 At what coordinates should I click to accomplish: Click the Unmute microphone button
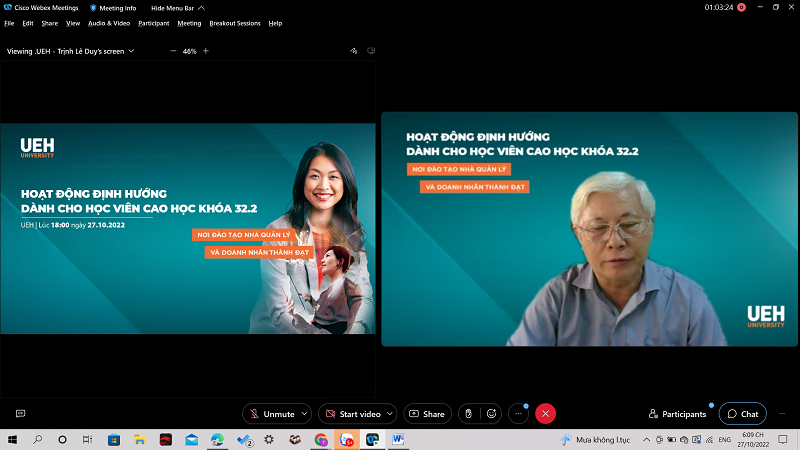[271, 414]
